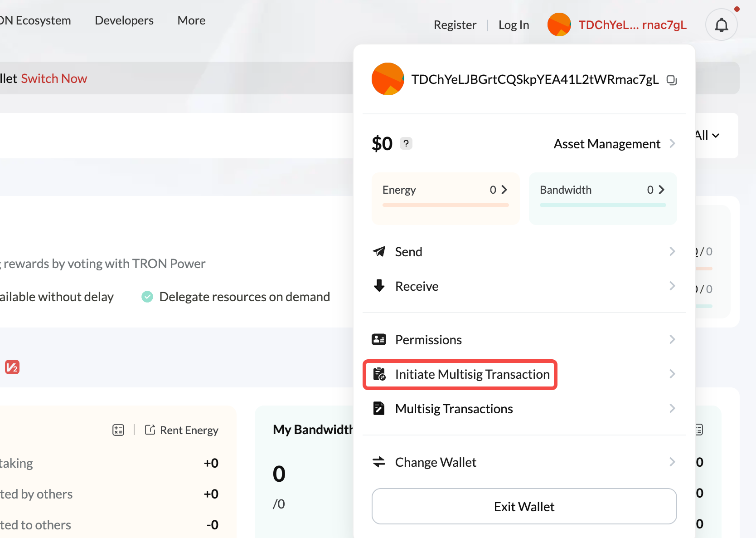This screenshot has height=538, width=756.
Task: Click the Multisig Transactions signature icon
Action: click(379, 408)
